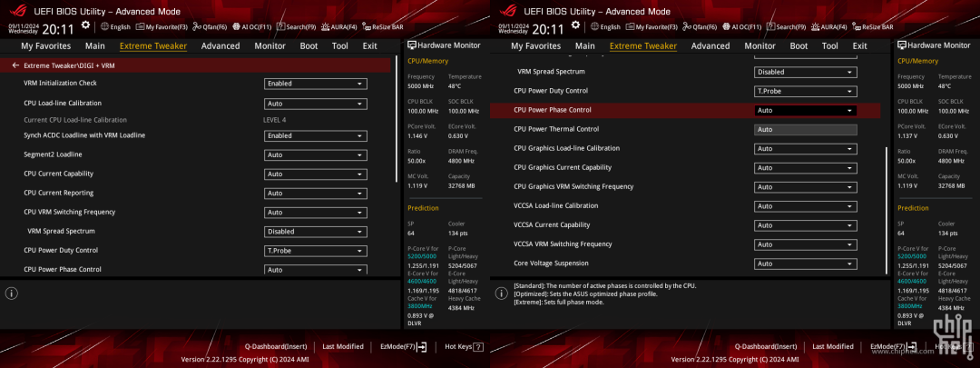
Task: Switch to Advanced tab in left BIOS screen
Action: pos(220,45)
